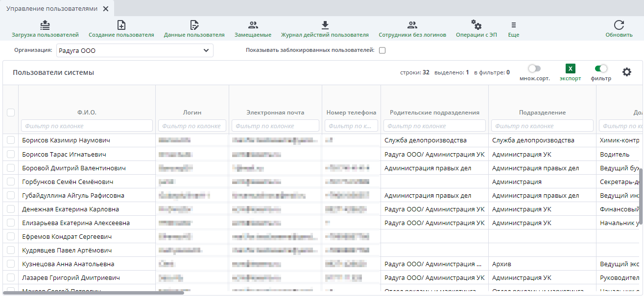Sort by the Логин column header
This screenshot has height=298, width=644.
(192, 113)
